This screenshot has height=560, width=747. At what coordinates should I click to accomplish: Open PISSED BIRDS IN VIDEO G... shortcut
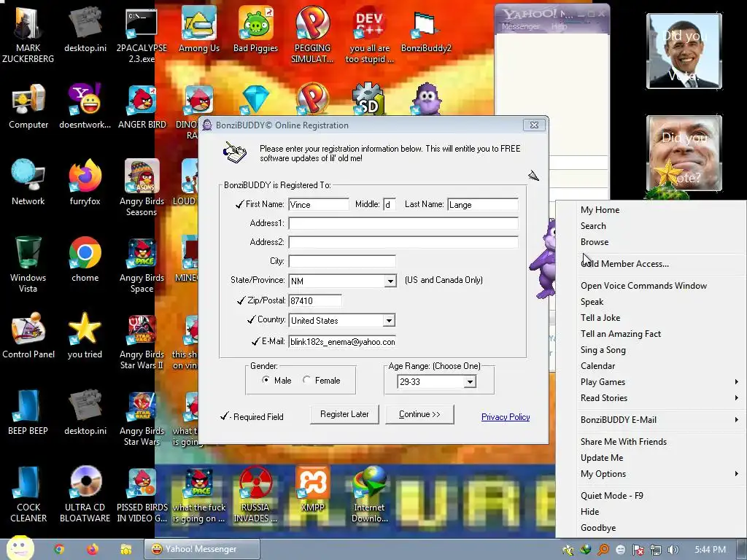(142, 494)
